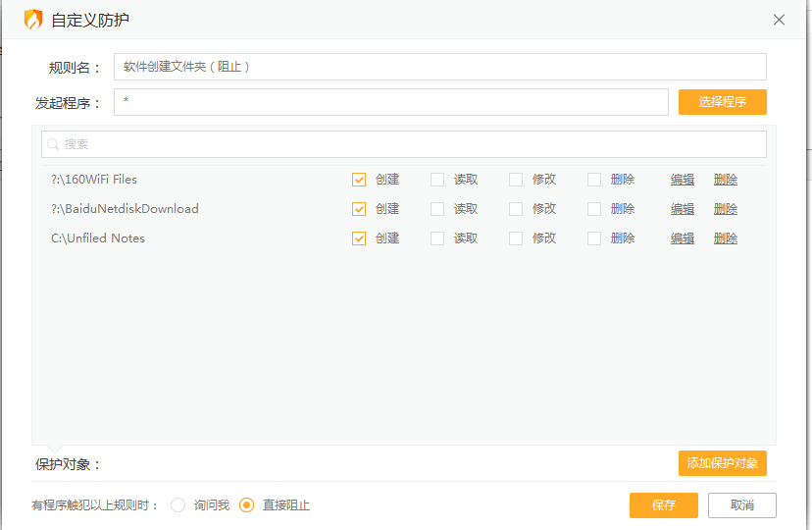Click 编辑 link for 160WiFi Files
812x530 pixels.
click(683, 180)
